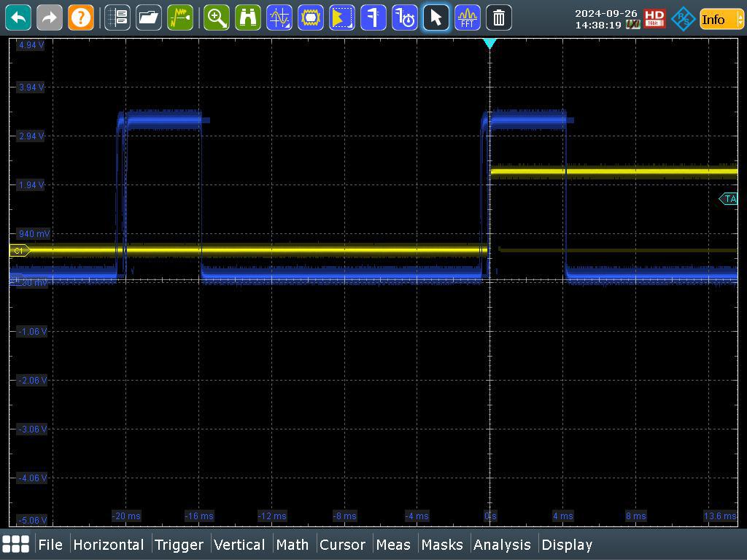Image resolution: width=747 pixels, height=560 pixels.
Task: Activate the arrow pointer selection tool
Action: coord(436,17)
